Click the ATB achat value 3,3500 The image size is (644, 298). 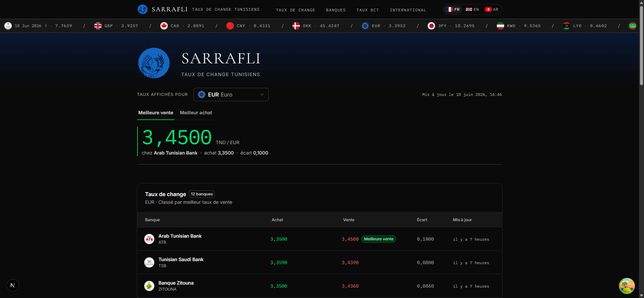coord(279,239)
